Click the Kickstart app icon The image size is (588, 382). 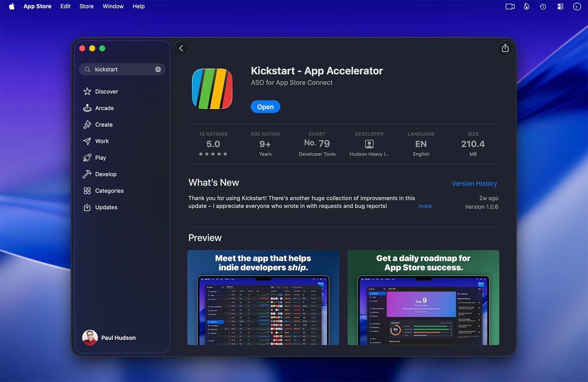(x=212, y=89)
